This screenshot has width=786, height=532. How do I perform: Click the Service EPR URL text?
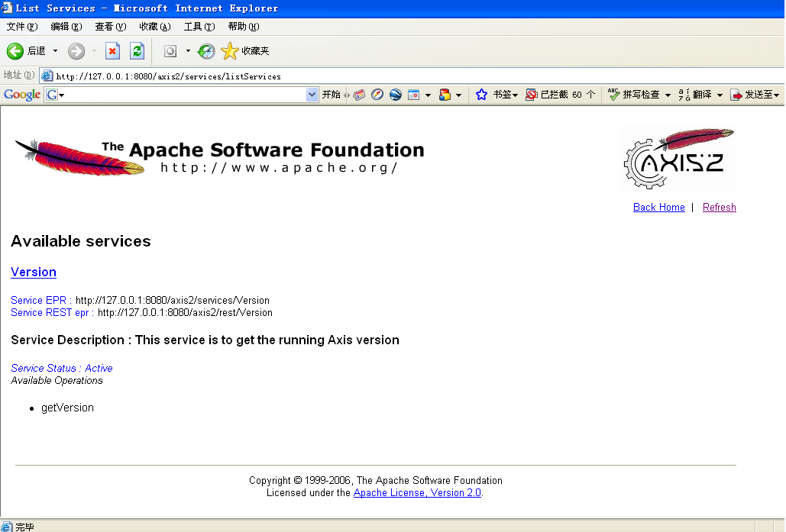[x=173, y=301]
